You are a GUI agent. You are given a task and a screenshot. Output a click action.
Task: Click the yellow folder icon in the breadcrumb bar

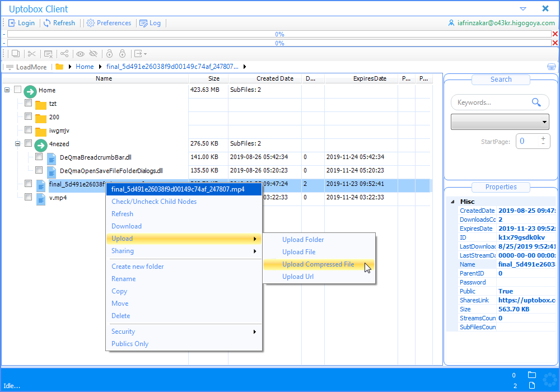click(59, 67)
